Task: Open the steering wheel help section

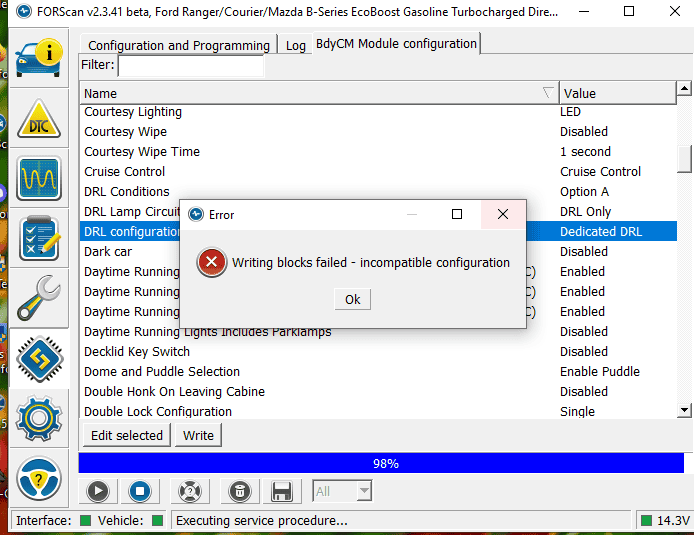Action: [39, 478]
